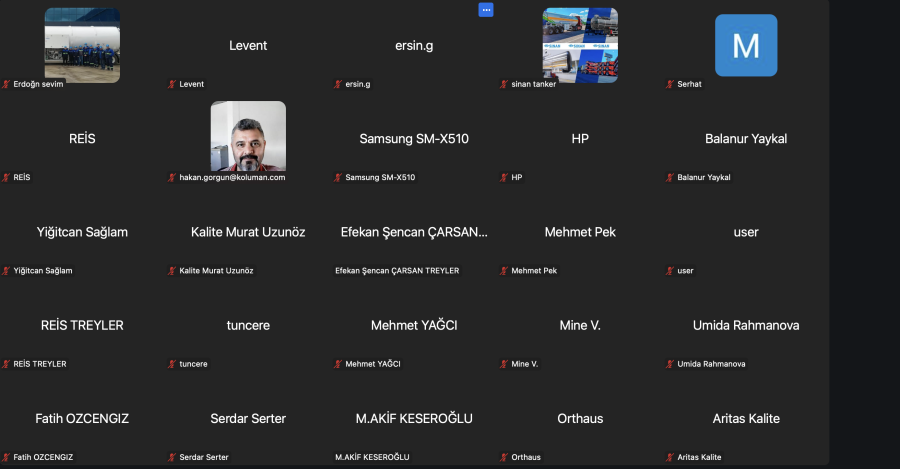Screen dimensions: 900x469
Task: Click Serhat's blue M avatar
Action: [746, 45]
